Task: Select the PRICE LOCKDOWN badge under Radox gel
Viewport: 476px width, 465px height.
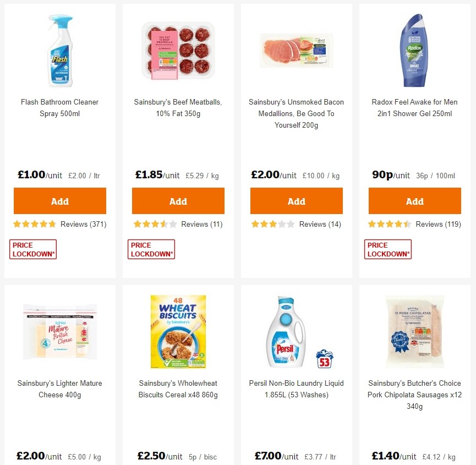Action: (x=387, y=249)
